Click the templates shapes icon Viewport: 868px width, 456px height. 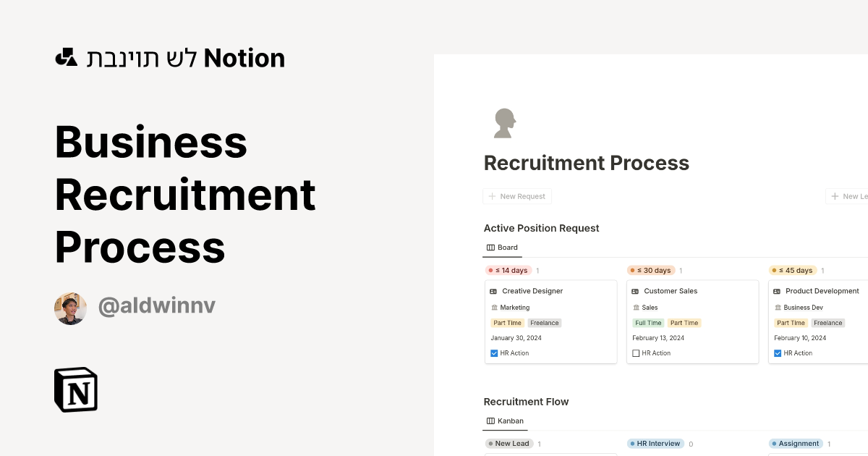click(67, 57)
